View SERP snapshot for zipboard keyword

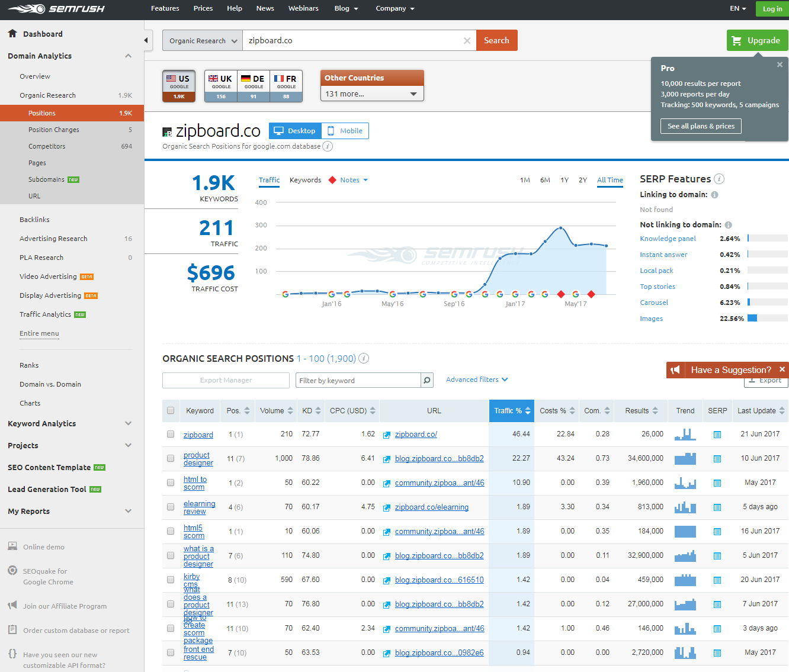(717, 435)
